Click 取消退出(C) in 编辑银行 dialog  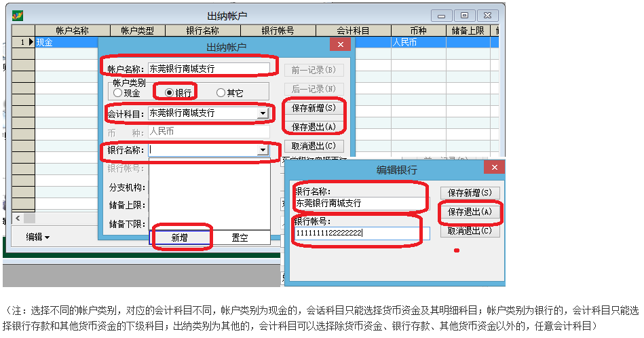pyautogui.click(x=470, y=231)
